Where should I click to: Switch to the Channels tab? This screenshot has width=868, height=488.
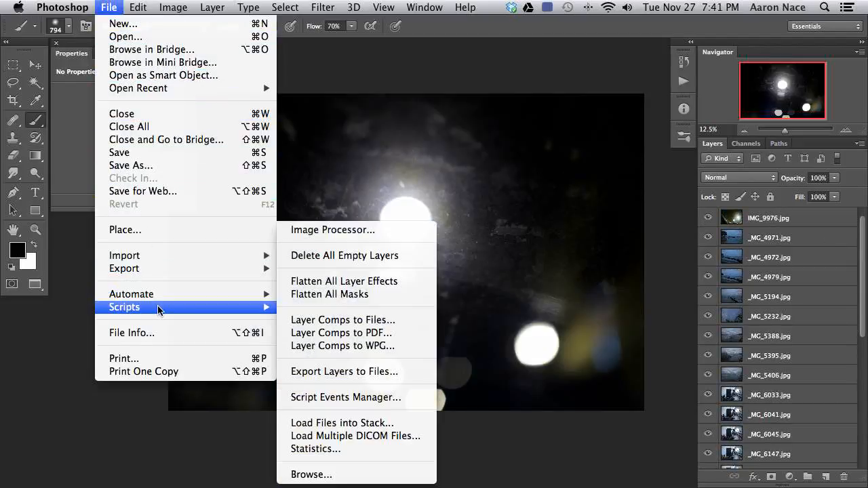coord(746,144)
